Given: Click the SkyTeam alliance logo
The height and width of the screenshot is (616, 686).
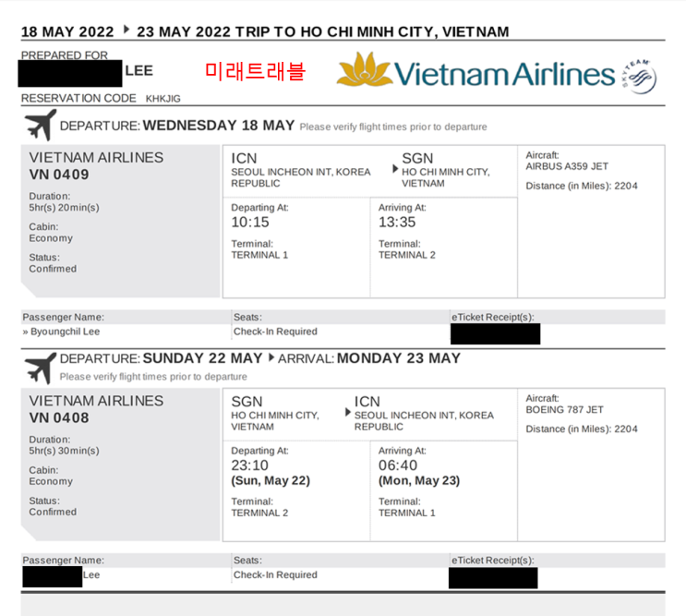Looking at the screenshot, I should coord(638,77).
